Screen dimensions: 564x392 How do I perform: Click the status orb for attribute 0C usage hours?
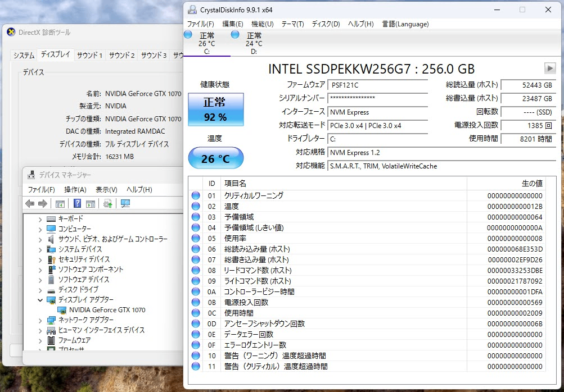pyautogui.click(x=196, y=313)
